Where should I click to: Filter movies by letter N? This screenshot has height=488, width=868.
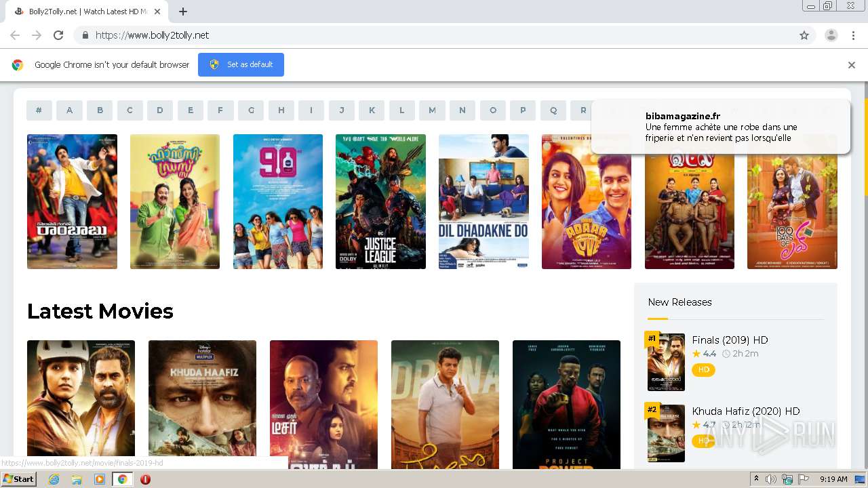coord(462,110)
